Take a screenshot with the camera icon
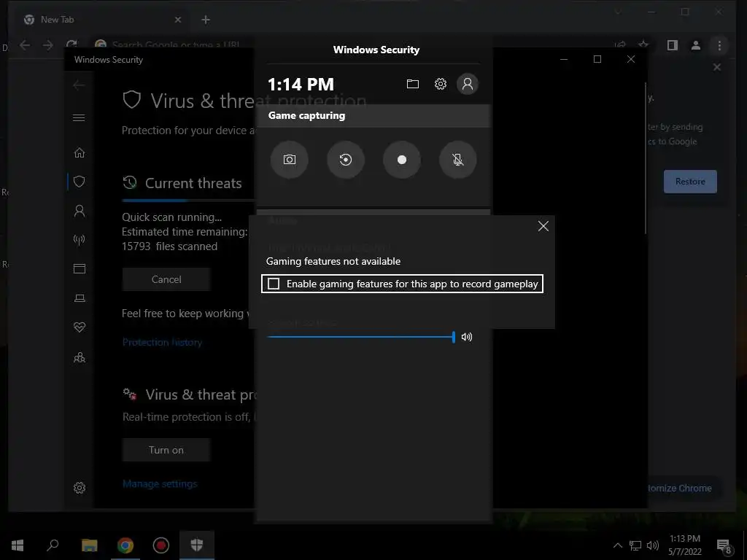 click(x=289, y=160)
